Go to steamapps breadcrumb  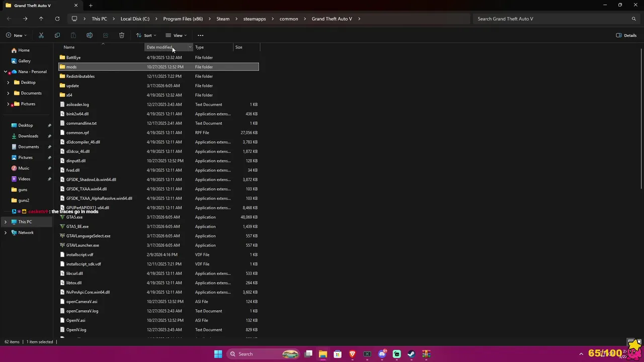(255, 19)
